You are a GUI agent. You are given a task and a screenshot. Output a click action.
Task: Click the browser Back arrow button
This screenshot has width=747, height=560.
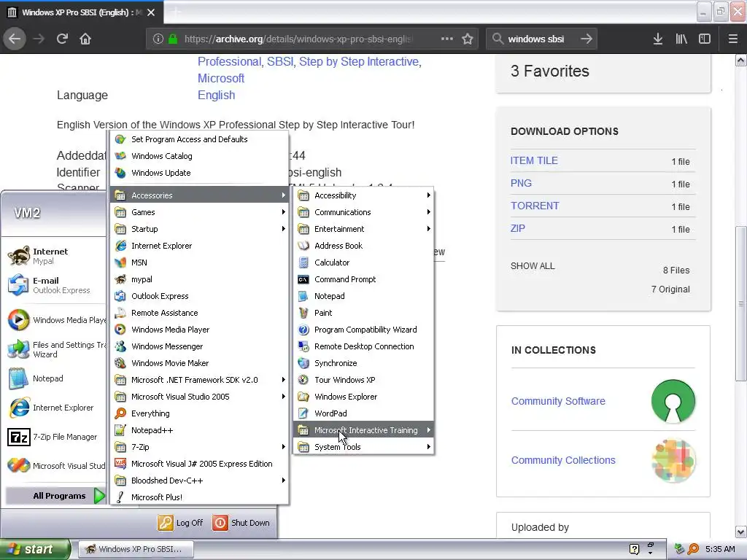(15, 39)
